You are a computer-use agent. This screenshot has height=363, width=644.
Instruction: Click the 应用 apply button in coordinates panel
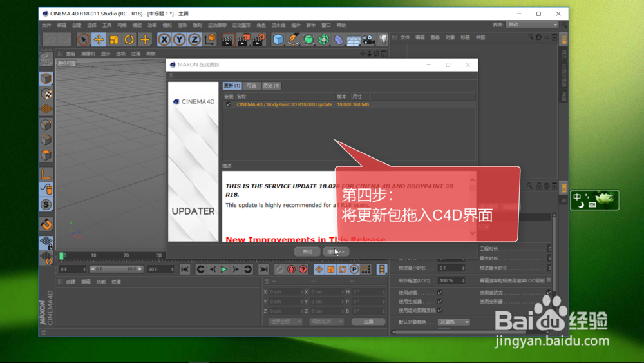click(368, 322)
